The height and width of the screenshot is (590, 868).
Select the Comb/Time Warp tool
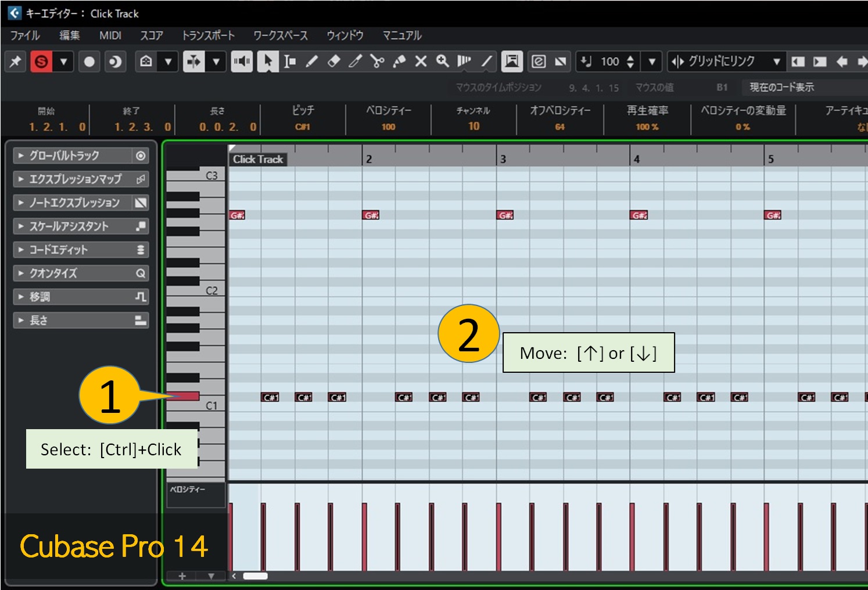coord(464,61)
